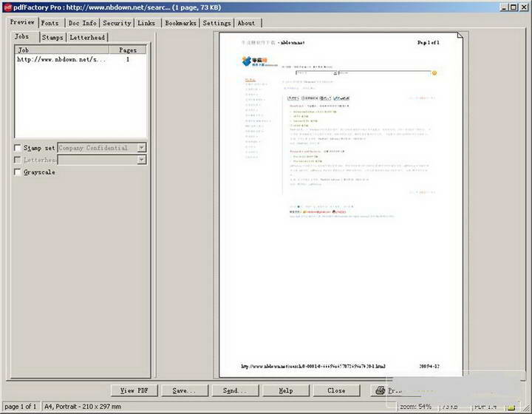Click the Save button
Image resolution: width=532 pixels, height=414 pixels.
[x=185, y=390]
